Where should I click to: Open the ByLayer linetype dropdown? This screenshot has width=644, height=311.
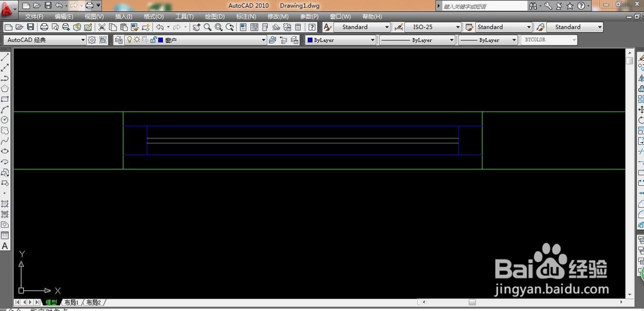click(x=417, y=40)
